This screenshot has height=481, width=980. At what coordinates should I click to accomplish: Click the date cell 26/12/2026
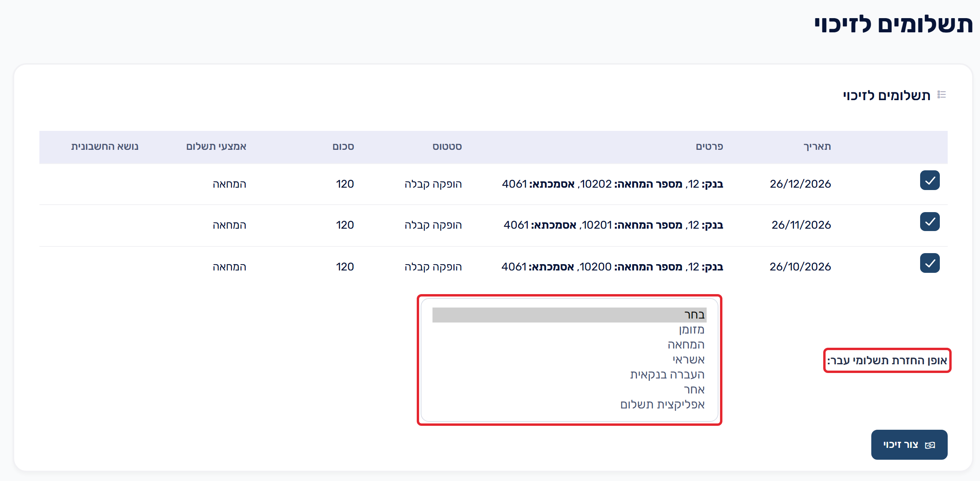(800, 184)
